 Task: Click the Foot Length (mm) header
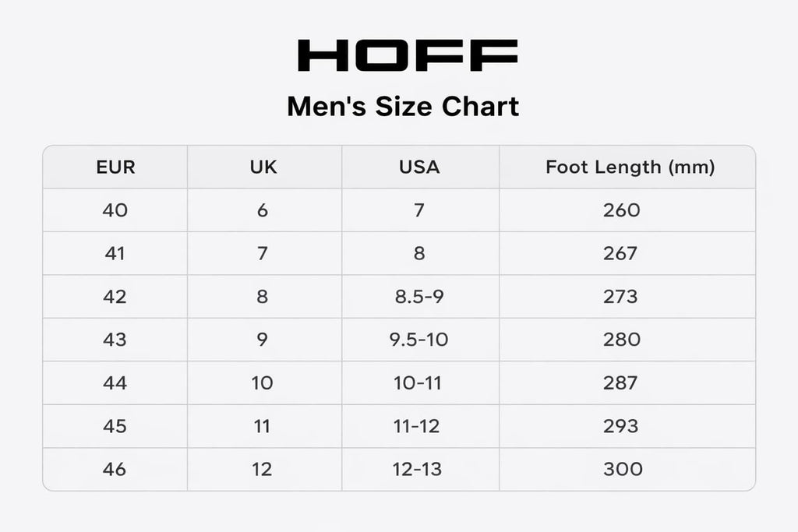(x=630, y=167)
